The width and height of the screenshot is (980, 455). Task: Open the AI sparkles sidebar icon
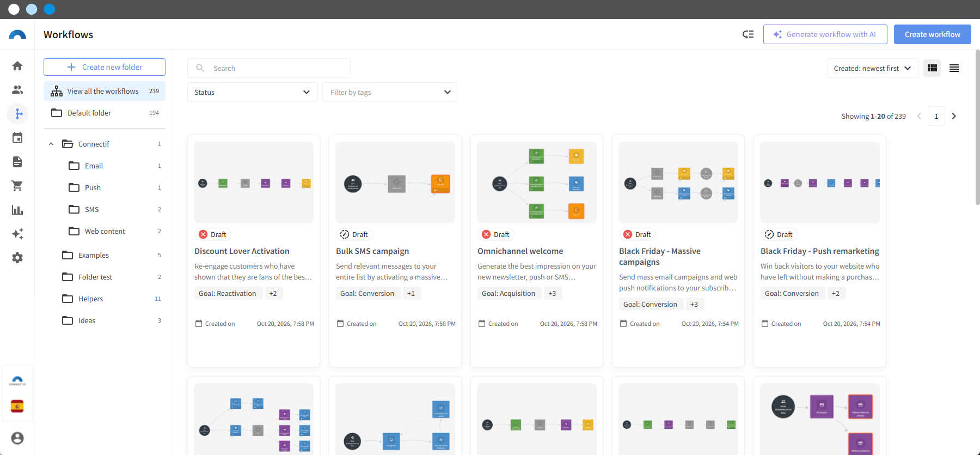pos(17,234)
